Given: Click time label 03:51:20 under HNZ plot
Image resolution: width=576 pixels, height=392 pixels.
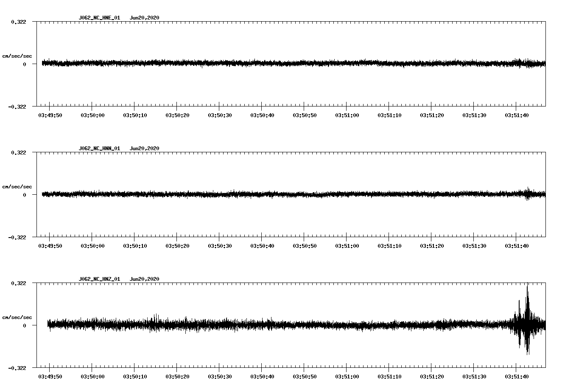Looking at the screenshot, I should (432, 377).
